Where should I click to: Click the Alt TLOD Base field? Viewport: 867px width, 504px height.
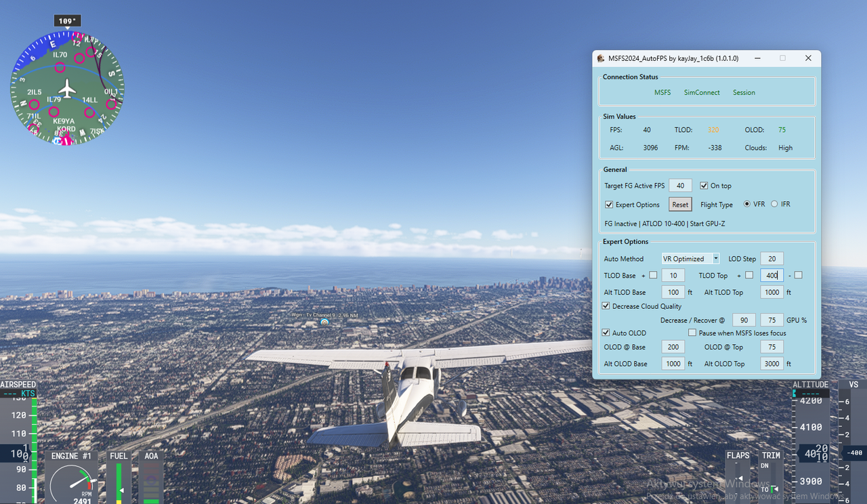(x=673, y=293)
